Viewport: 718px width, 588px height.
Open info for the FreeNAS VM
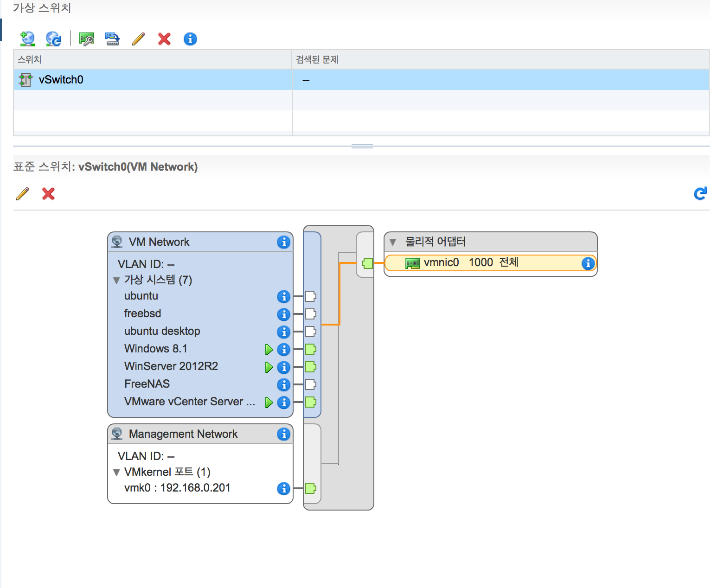[284, 385]
